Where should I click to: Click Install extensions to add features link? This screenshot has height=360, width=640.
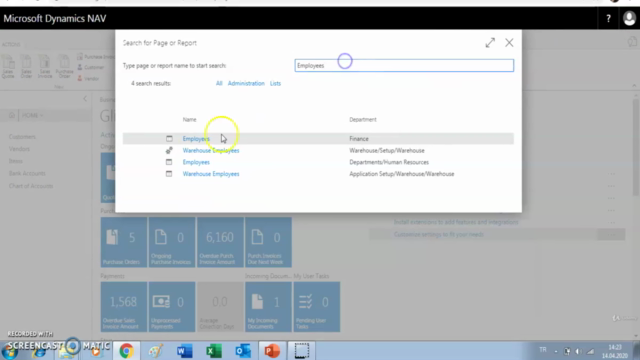(456, 222)
